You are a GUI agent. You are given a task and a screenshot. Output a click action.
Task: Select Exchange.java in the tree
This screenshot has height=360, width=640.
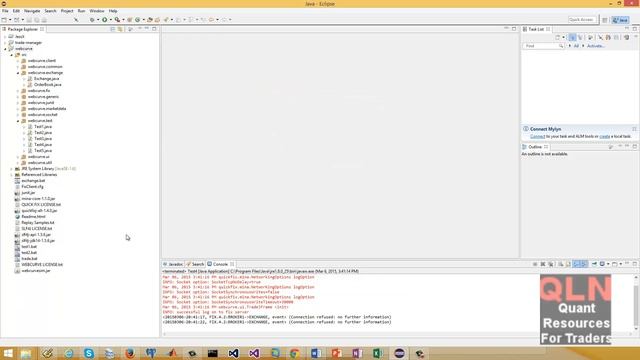(x=47, y=79)
